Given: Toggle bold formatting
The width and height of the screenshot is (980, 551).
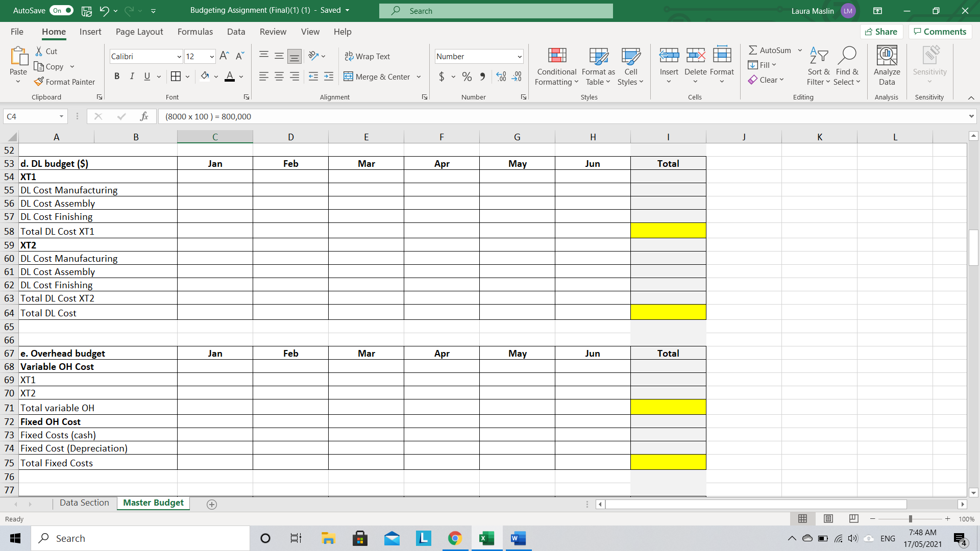Looking at the screenshot, I should (x=117, y=76).
